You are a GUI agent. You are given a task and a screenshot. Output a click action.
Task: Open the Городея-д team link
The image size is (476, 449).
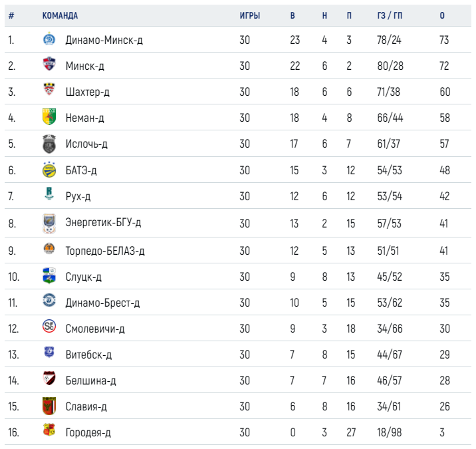click(x=88, y=433)
